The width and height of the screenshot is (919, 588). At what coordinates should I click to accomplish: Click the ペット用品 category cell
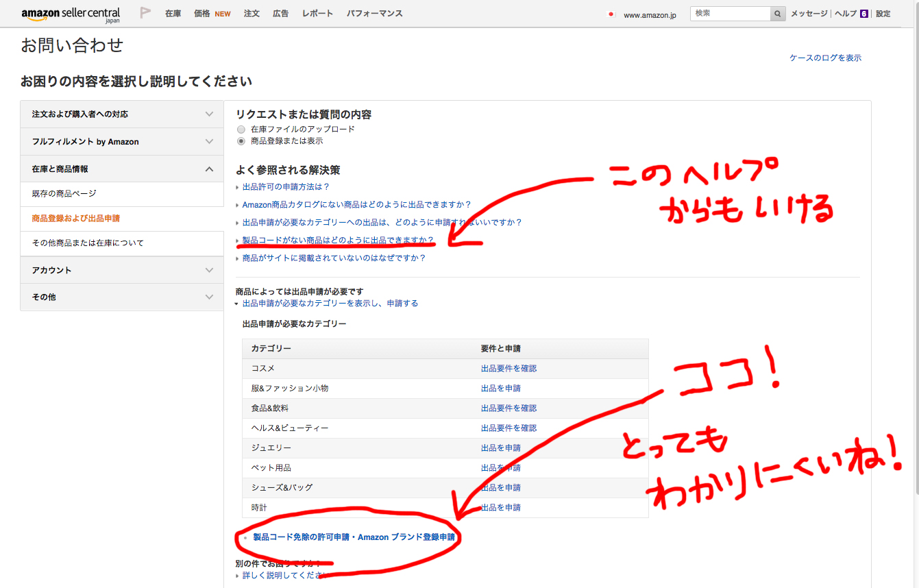(271, 467)
